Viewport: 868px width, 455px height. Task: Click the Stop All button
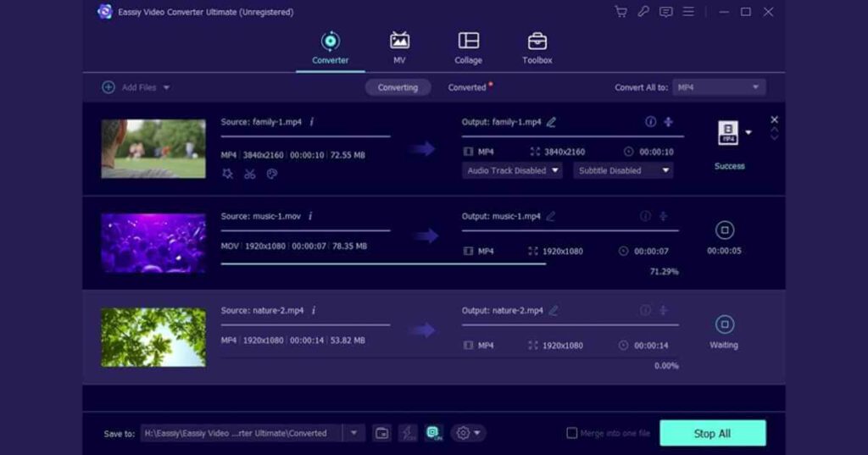click(712, 434)
